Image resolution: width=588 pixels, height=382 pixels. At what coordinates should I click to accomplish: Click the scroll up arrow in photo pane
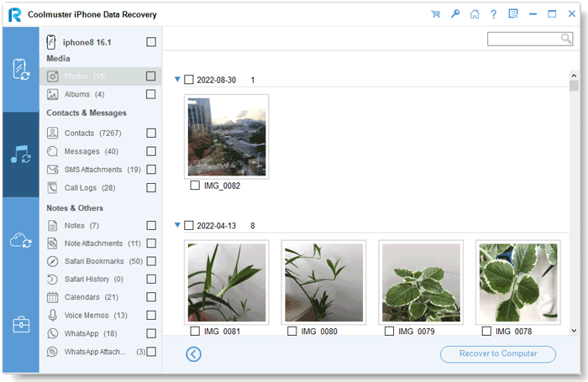[574, 76]
